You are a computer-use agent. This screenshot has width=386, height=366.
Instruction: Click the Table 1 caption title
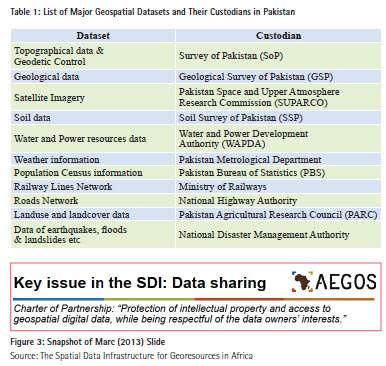point(153,12)
